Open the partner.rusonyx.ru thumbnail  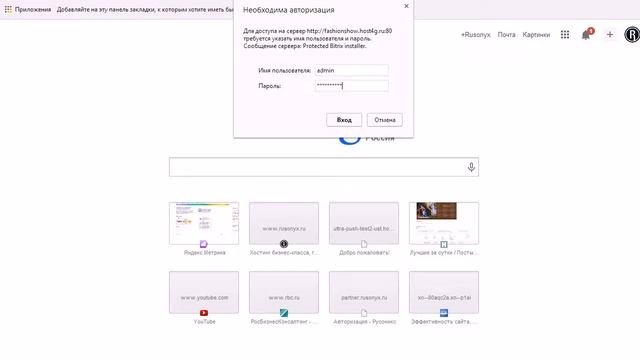point(364,292)
